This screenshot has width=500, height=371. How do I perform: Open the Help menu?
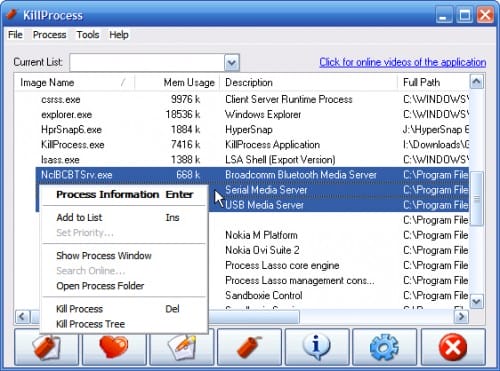tap(119, 35)
